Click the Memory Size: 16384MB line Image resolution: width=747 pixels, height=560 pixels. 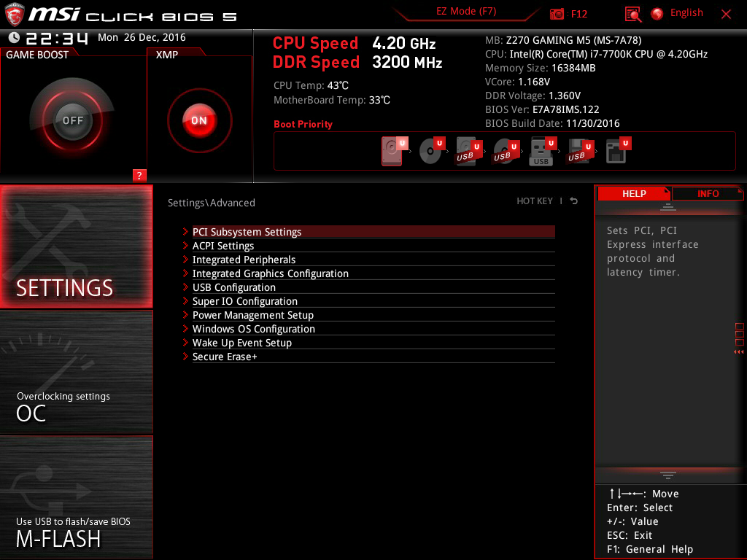click(x=541, y=68)
